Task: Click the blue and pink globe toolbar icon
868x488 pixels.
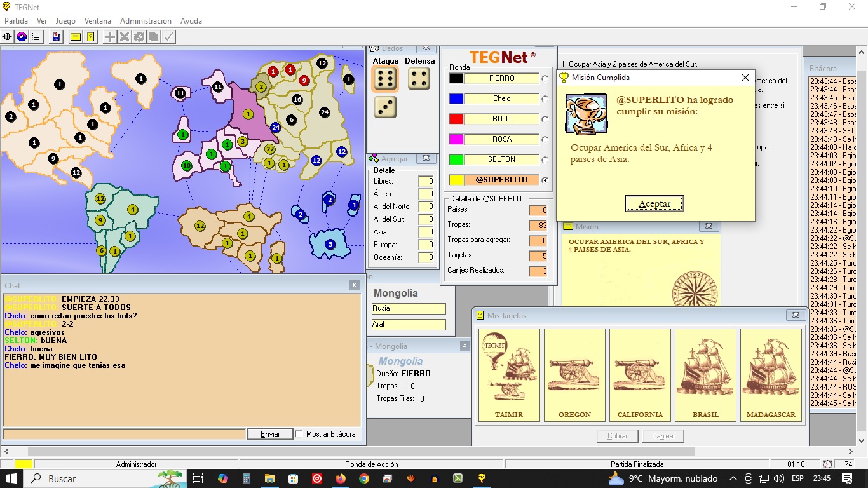Action: click(x=22, y=37)
